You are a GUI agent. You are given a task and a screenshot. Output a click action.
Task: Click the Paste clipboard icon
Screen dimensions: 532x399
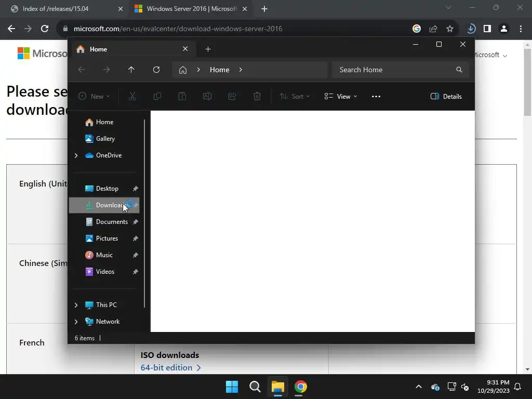(182, 96)
